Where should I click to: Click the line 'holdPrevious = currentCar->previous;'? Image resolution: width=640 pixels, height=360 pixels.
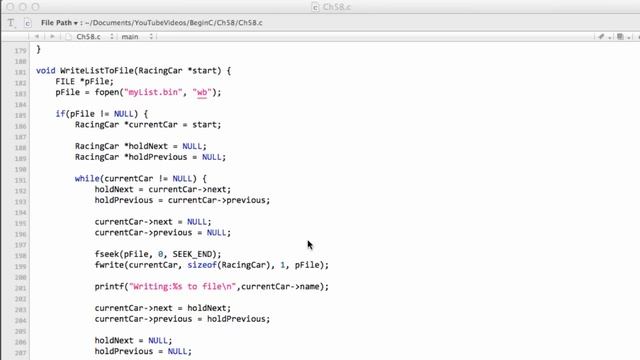click(x=182, y=200)
